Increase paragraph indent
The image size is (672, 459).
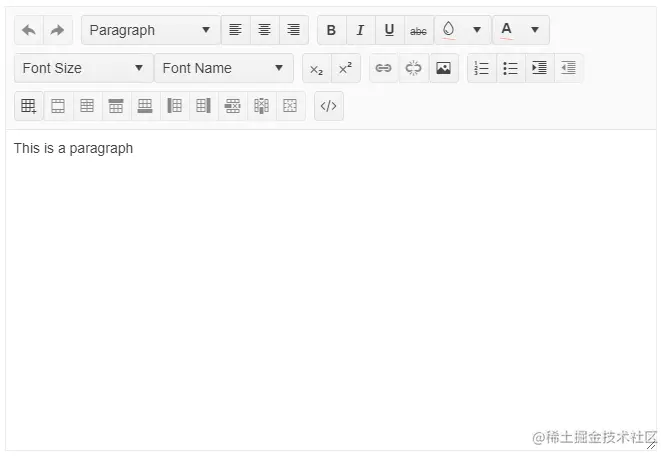tap(540, 68)
